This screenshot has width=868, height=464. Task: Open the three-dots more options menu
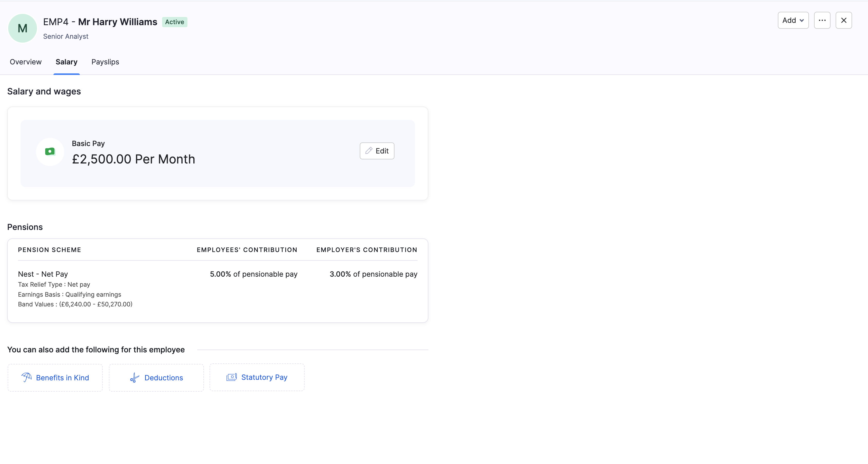pos(822,20)
